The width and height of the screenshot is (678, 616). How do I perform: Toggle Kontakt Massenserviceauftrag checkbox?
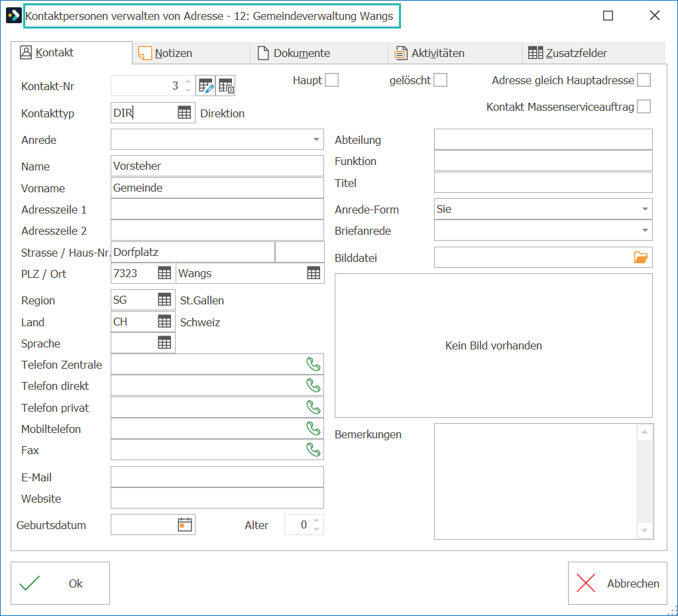click(644, 106)
